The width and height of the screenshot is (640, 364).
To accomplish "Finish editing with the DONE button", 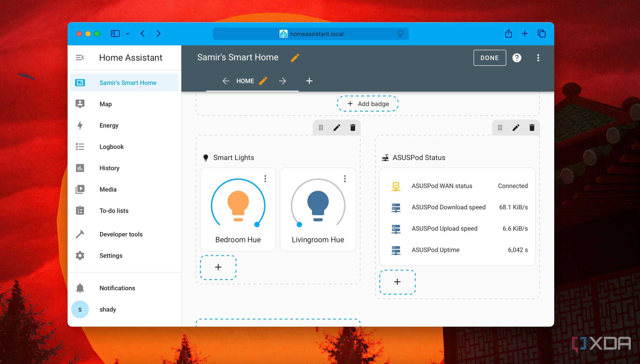I will [x=490, y=58].
